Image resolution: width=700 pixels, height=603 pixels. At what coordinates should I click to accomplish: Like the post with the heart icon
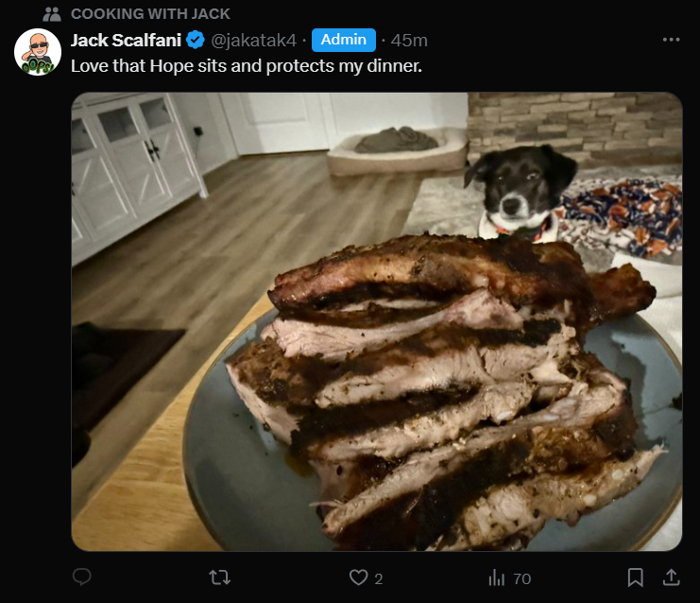[x=358, y=577]
